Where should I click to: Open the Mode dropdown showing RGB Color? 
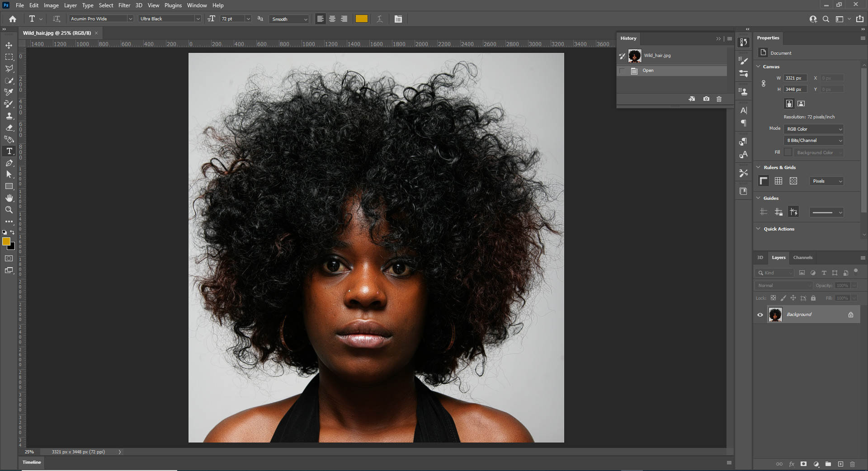(813, 129)
